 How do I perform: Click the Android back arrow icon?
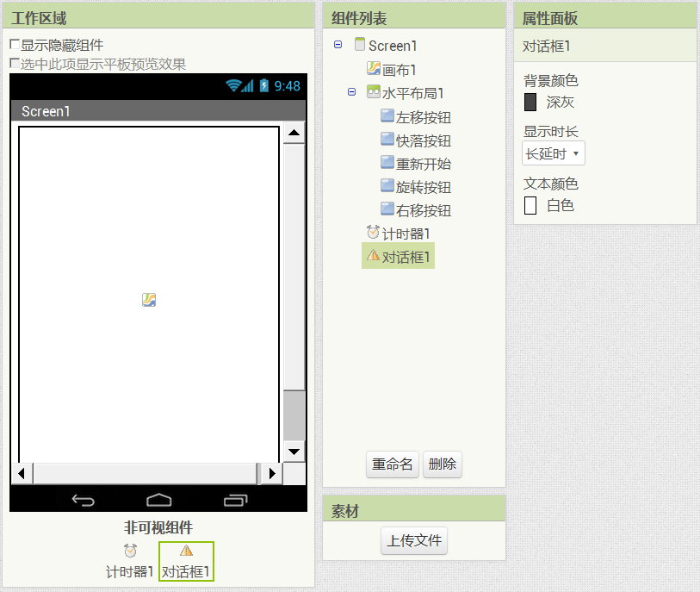pos(84,500)
